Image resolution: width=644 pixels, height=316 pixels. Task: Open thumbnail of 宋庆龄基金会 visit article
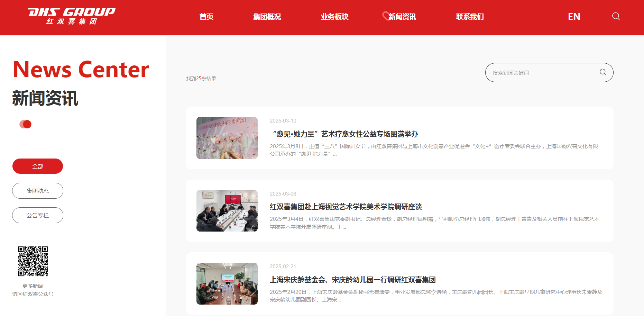(227, 283)
